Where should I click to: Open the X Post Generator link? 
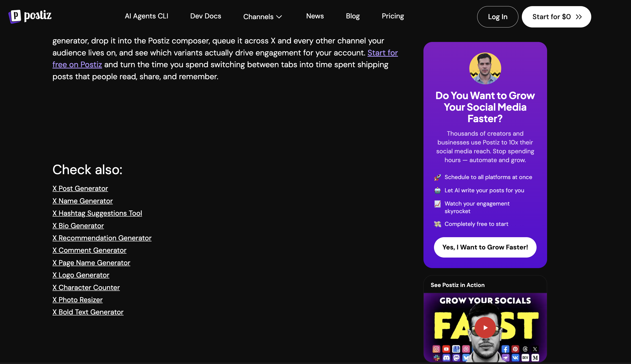coord(80,188)
